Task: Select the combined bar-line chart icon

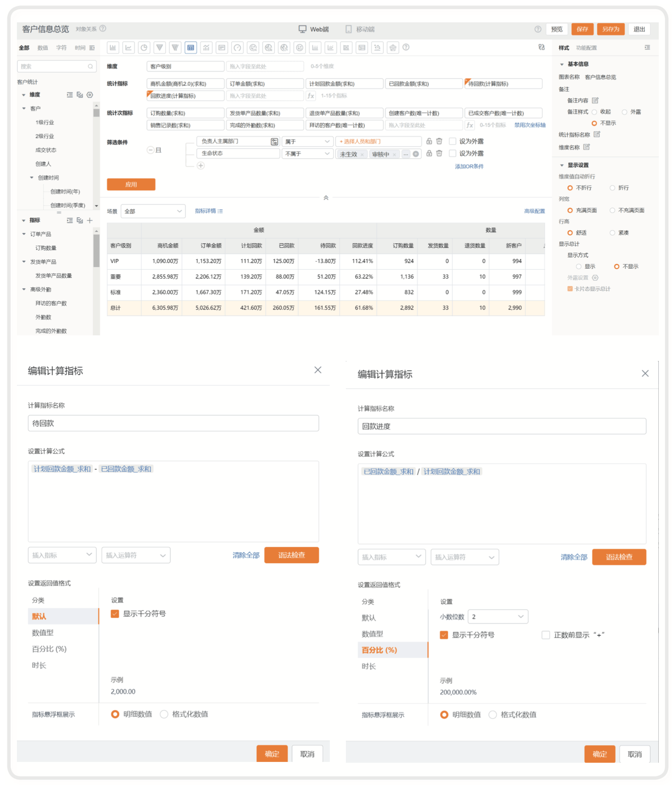Action: pyautogui.click(x=206, y=47)
